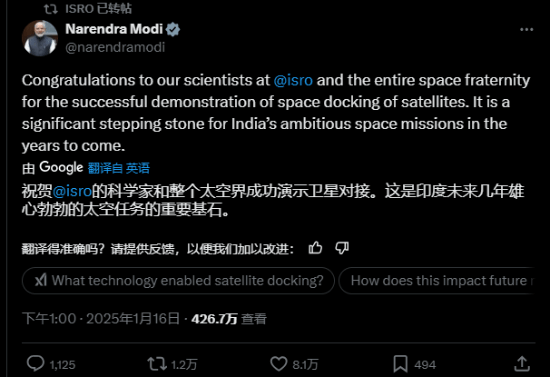
Task: Like the post with the heart icon
Action: coord(279,364)
